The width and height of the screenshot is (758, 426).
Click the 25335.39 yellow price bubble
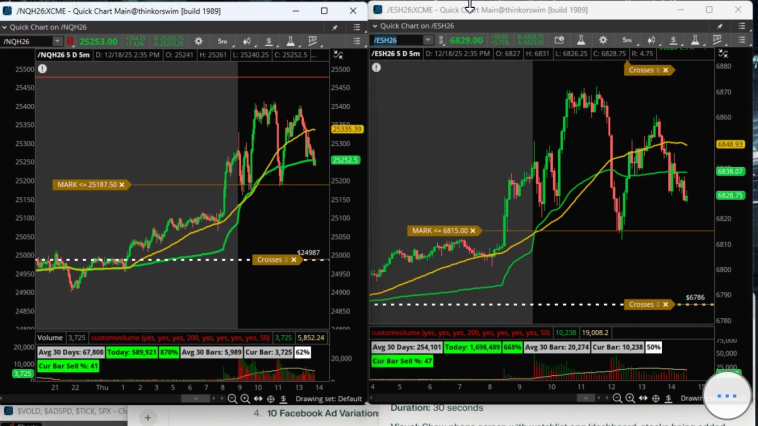point(347,129)
